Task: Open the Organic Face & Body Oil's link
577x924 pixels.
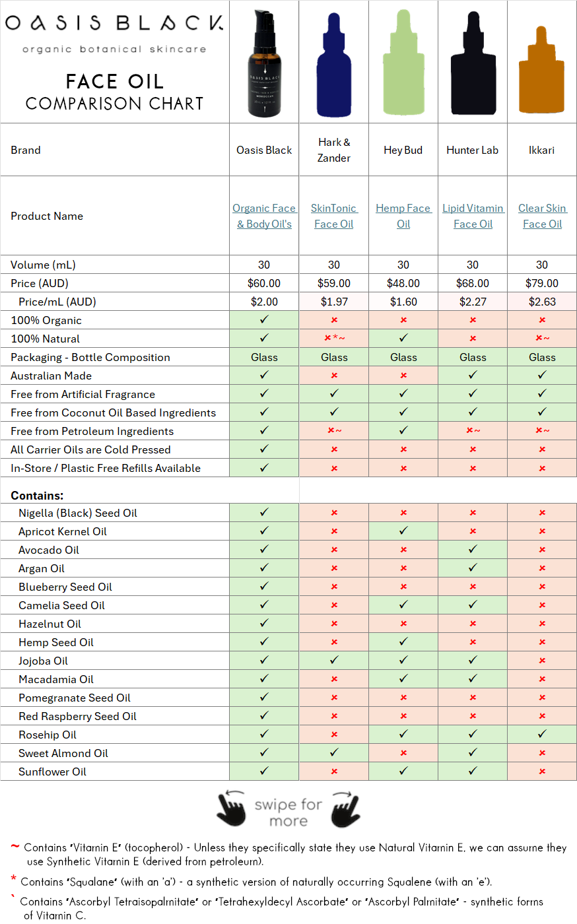Action: point(264,216)
